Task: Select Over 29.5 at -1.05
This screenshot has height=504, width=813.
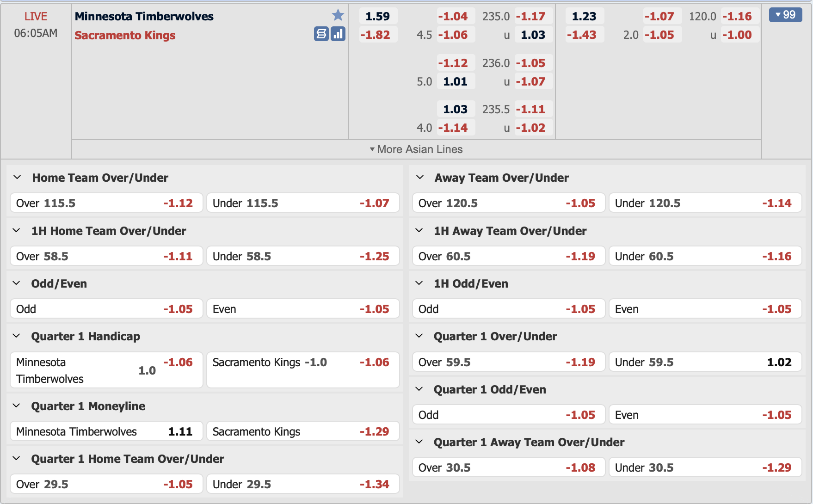Action: [x=106, y=484]
